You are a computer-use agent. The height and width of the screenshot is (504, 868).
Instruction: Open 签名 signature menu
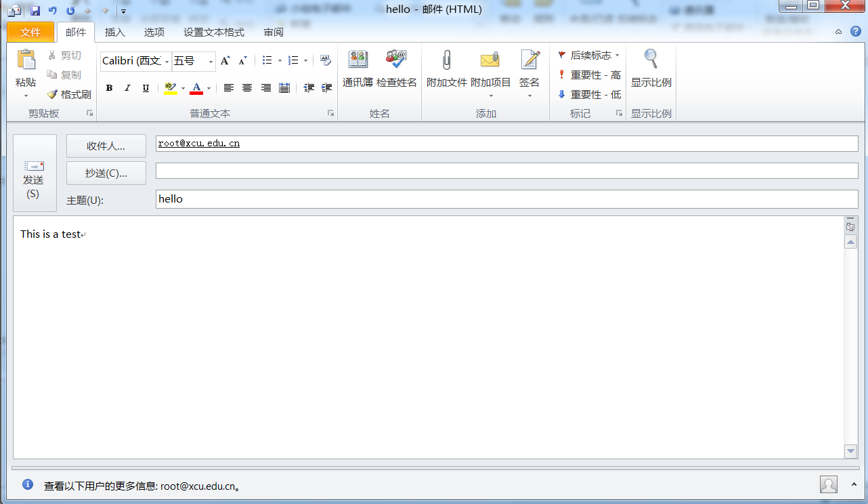point(529,73)
